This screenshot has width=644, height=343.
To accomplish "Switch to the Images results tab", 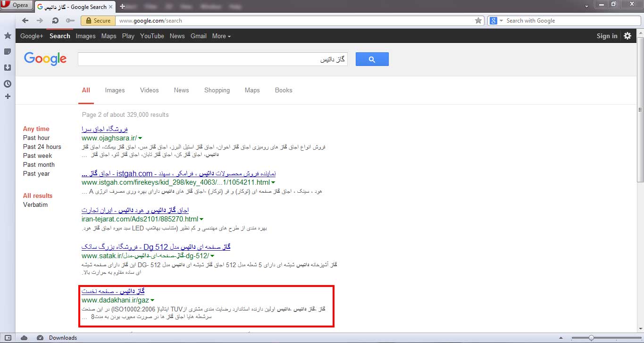I will tap(115, 90).
